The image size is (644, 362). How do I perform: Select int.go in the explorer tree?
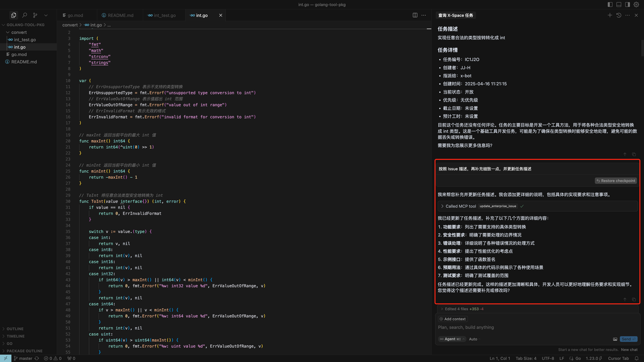click(28, 47)
